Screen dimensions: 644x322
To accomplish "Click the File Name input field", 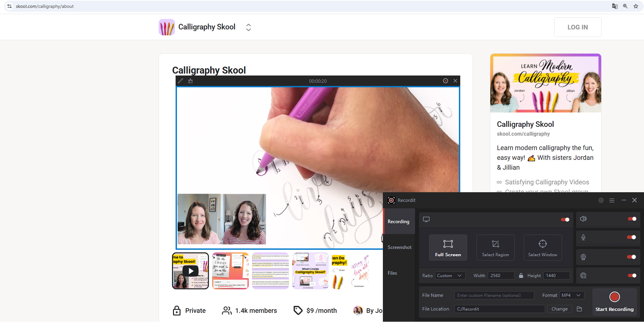I will coord(494,295).
